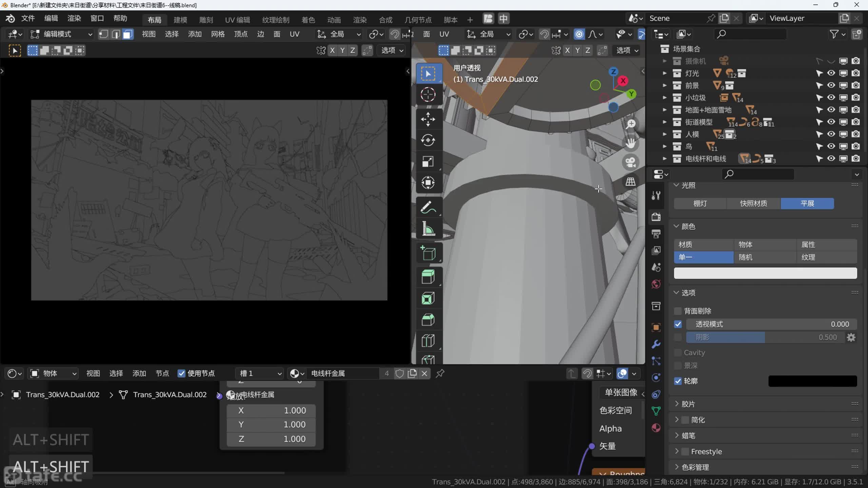Image resolution: width=868 pixels, height=488 pixels.
Task: Open the Modifiers wrench properties tab
Action: (656, 344)
